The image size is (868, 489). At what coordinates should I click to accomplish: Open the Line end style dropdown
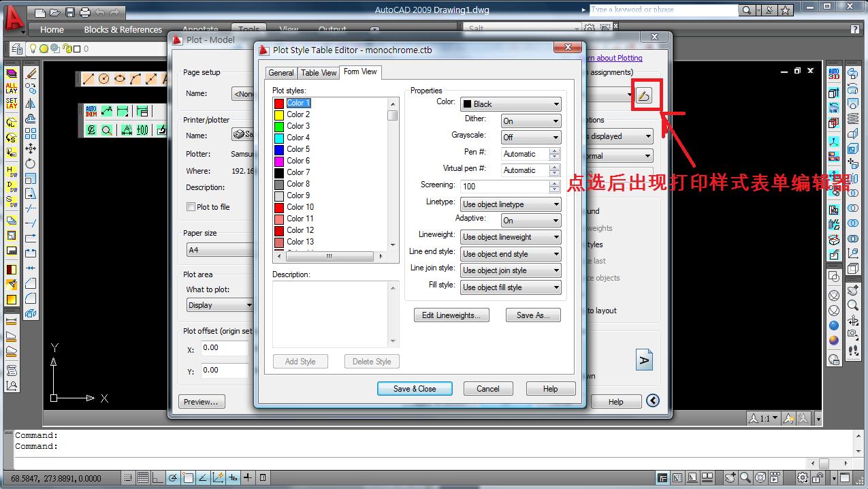(511, 254)
